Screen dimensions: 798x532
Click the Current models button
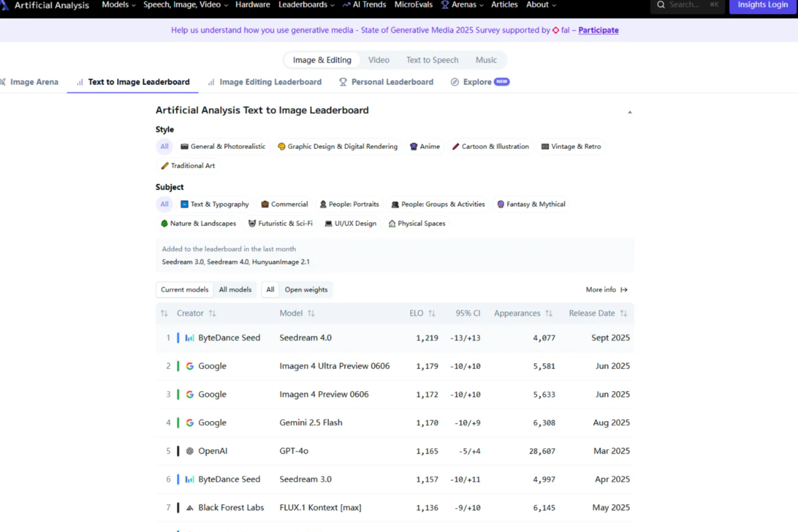pos(185,290)
